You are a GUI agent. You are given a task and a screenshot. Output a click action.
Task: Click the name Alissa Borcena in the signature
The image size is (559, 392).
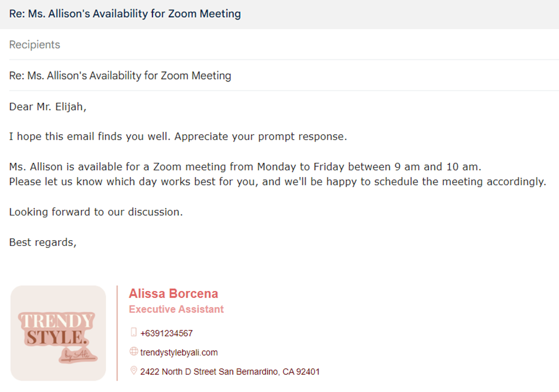click(x=173, y=293)
